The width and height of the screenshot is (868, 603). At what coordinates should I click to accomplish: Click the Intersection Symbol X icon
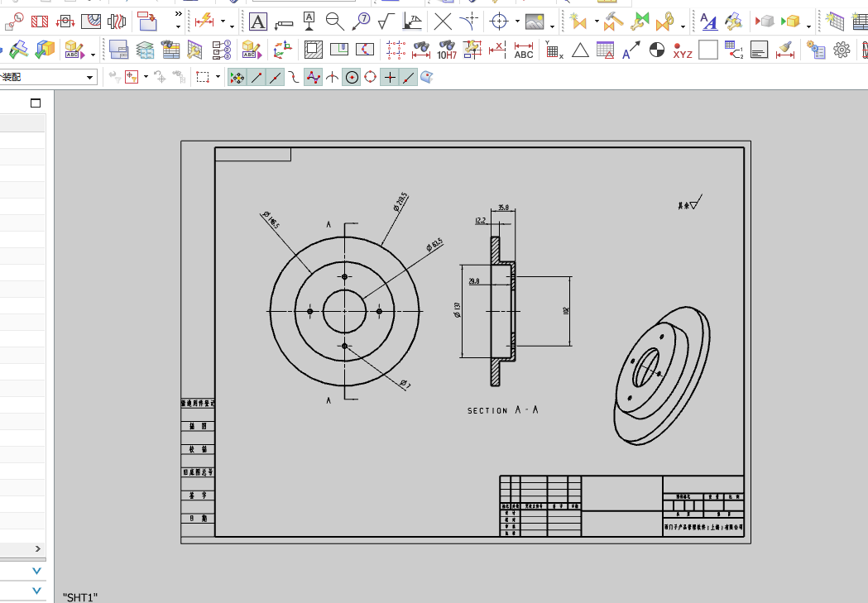click(x=443, y=22)
